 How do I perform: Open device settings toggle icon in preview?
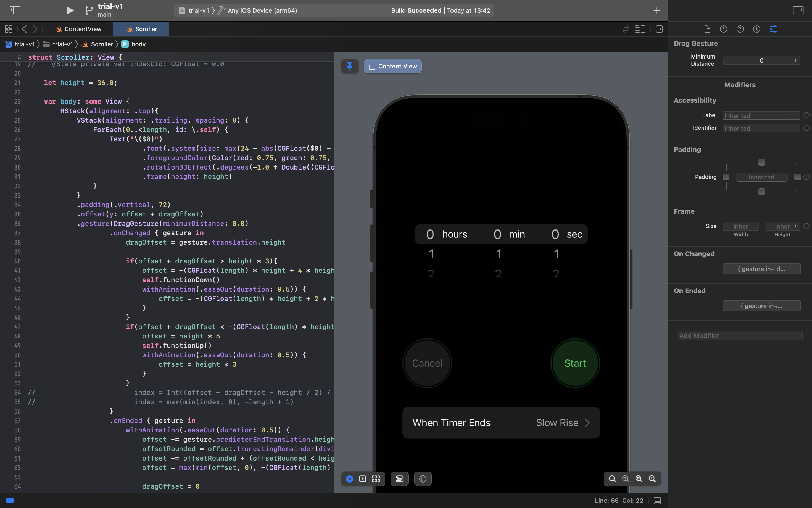(400, 479)
